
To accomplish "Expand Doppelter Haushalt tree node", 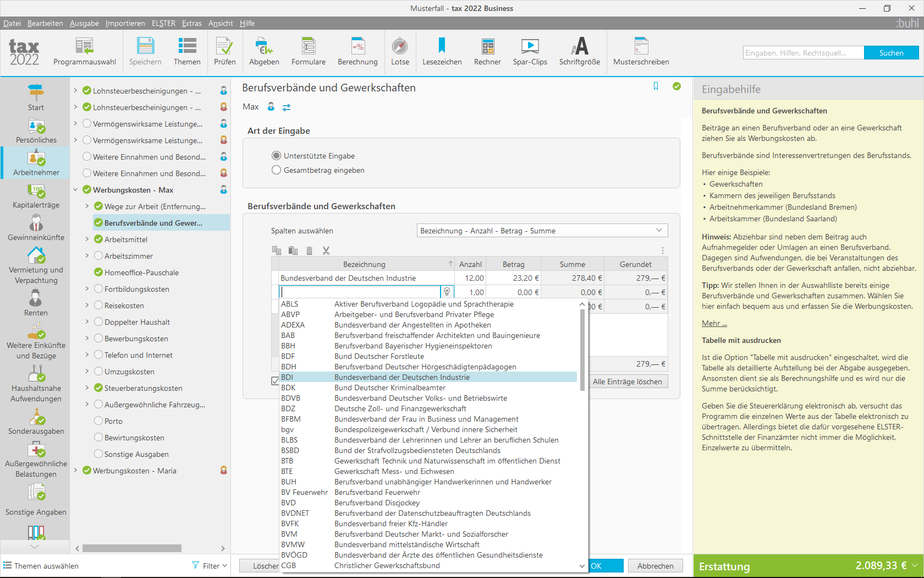I will 87,321.
